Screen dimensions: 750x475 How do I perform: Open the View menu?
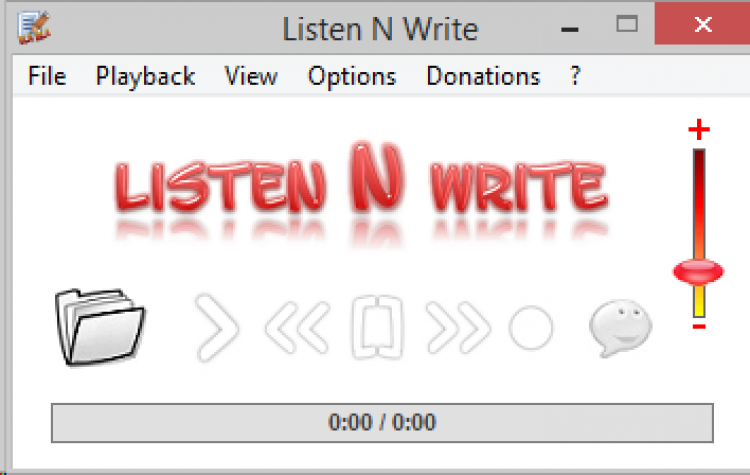251,76
